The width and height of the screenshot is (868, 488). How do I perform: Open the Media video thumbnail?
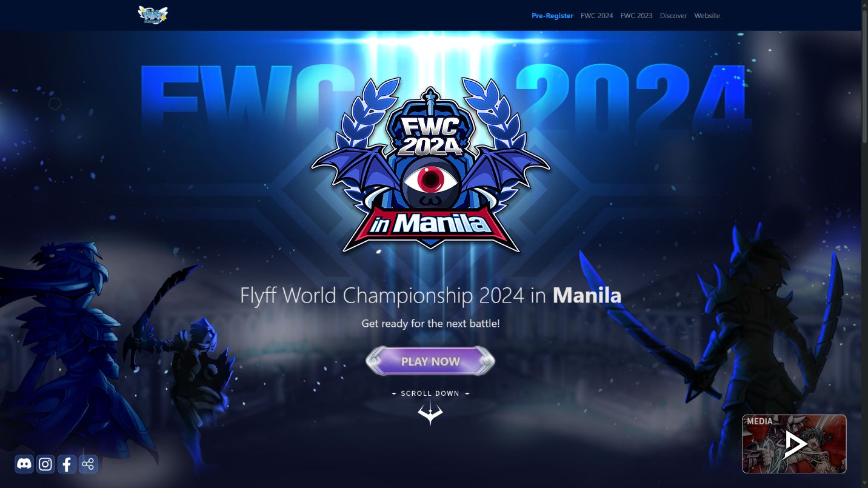pyautogui.click(x=794, y=444)
